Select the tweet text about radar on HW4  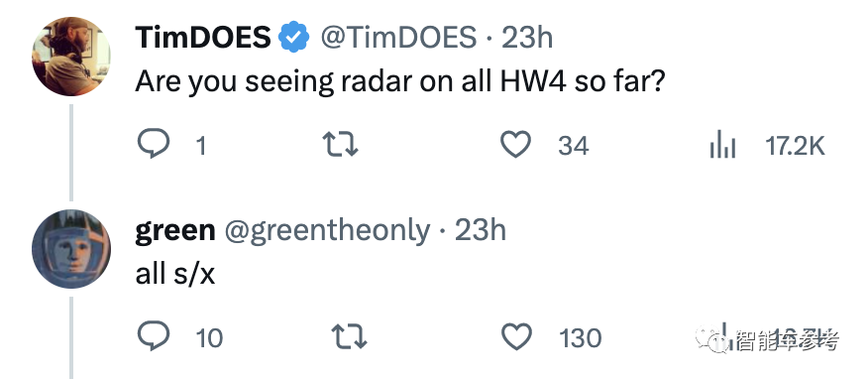pos(399,82)
